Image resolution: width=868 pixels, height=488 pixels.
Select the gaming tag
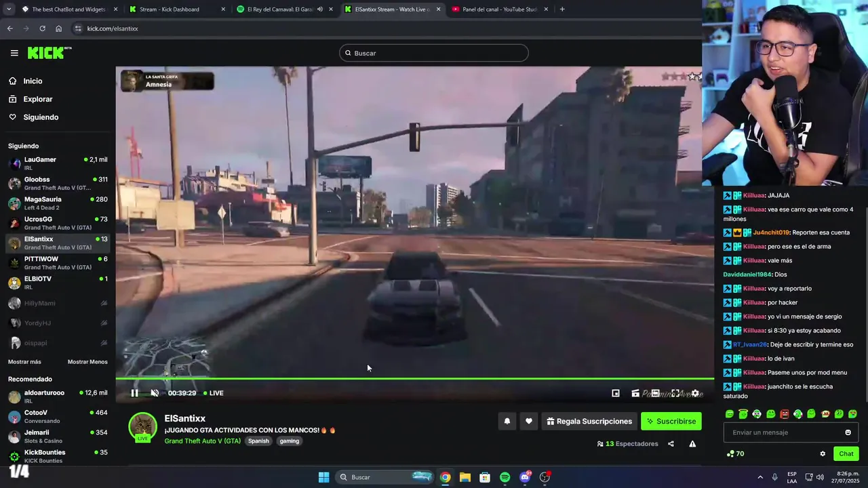tap(290, 441)
